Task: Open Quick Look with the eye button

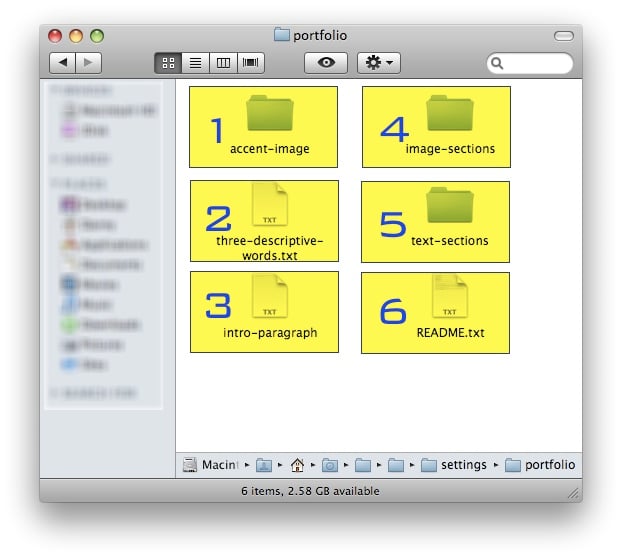Action: click(x=326, y=63)
